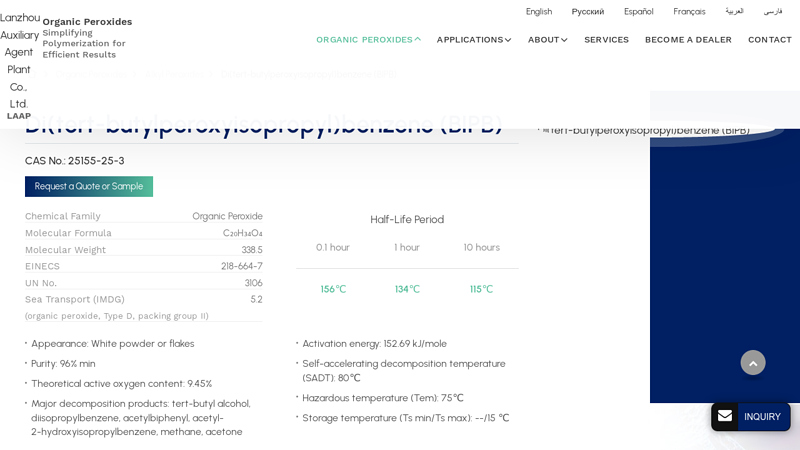
Task: Click the Theoretical active oxygen content line
Action: tap(121, 384)
